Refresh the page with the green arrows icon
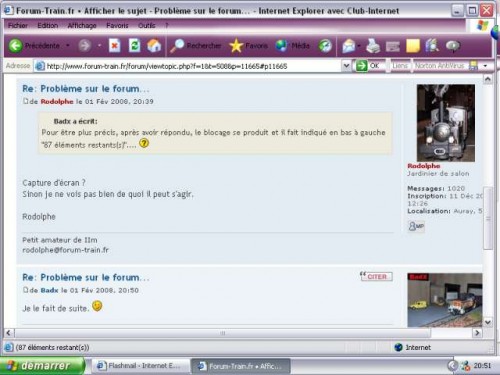The width and height of the screenshot is (500, 375). coord(134,46)
